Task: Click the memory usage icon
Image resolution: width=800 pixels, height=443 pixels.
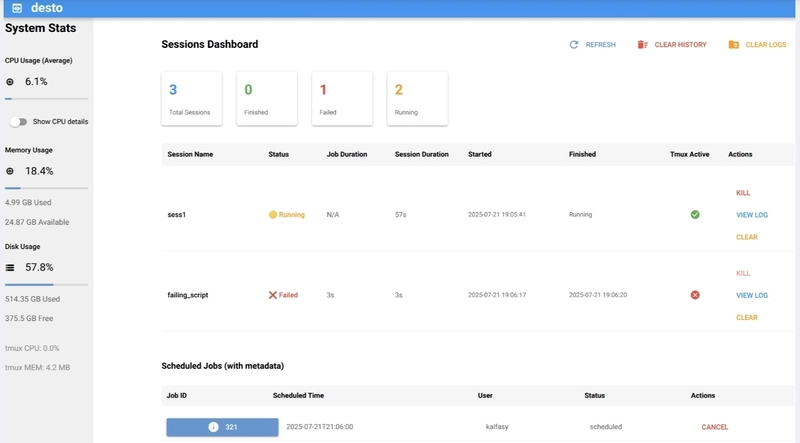Action: point(10,172)
